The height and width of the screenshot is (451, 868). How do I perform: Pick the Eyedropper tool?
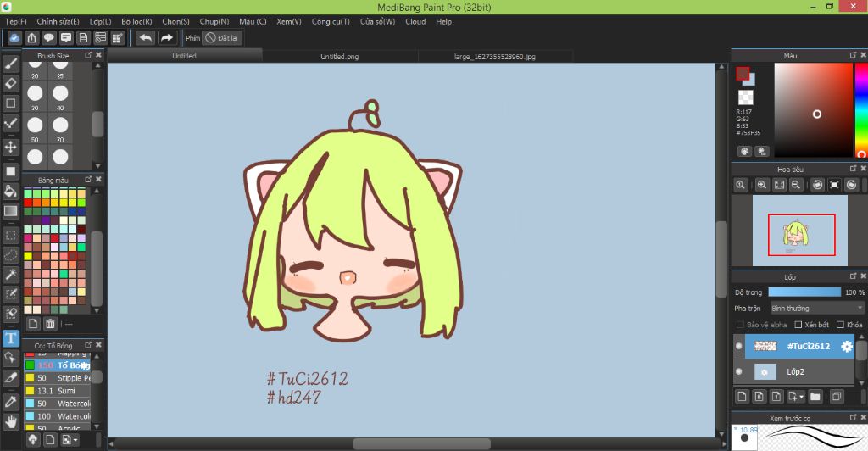point(11,400)
